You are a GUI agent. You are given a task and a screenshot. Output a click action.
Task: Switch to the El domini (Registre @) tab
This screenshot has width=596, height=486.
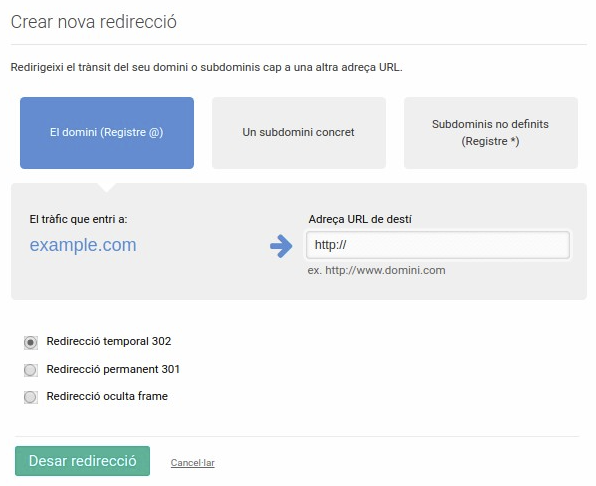[x=107, y=133]
